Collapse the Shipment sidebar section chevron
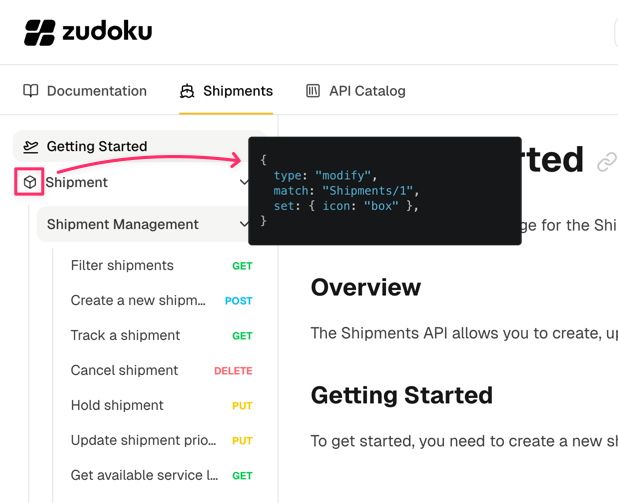Viewport: 618px width, 503px height. 244,183
